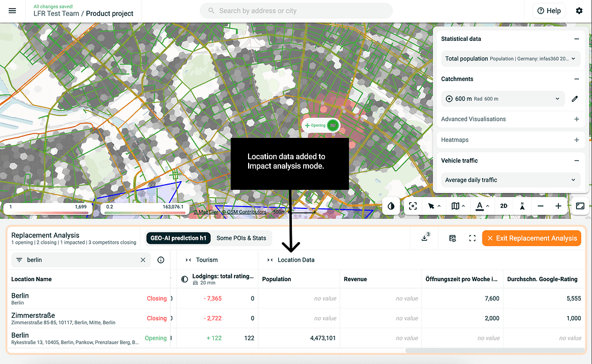Click the -7,365 lodgings change value

pyautogui.click(x=213, y=298)
